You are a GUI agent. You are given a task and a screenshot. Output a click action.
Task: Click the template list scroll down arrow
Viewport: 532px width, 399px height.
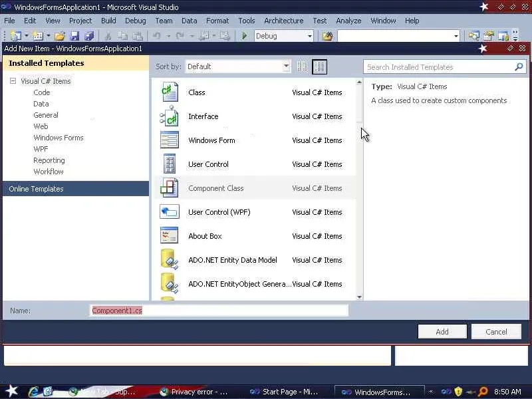(x=359, y=297)
